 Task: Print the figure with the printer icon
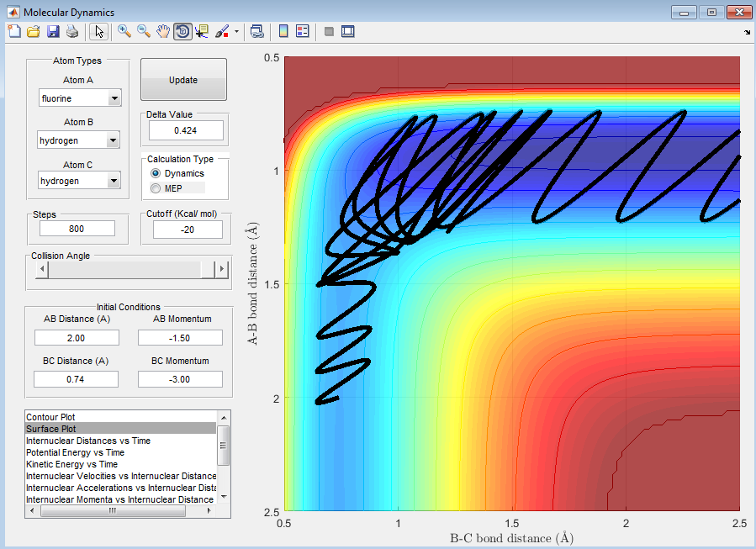pyautogui.click(x=72, y=32)
